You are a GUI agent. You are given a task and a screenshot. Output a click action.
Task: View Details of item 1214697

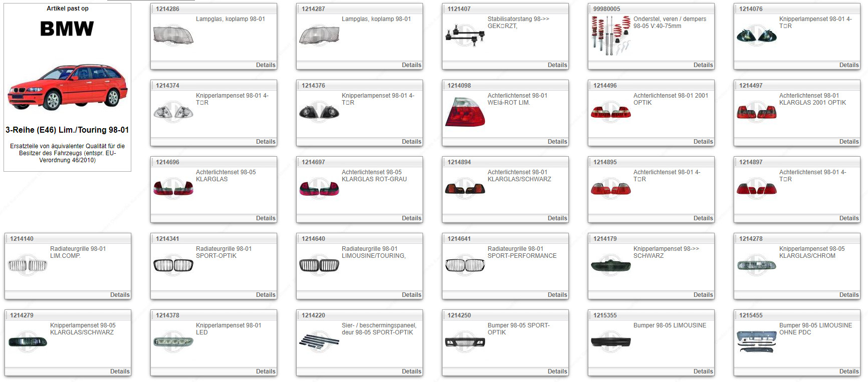tap(411, 218)
